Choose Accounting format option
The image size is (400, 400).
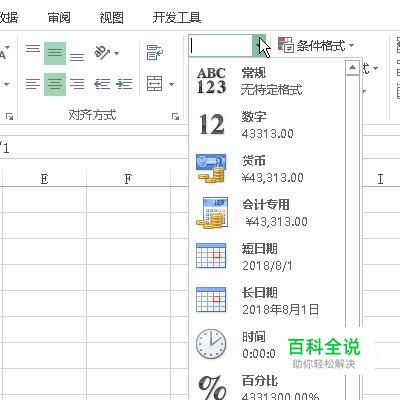point(267,213)
